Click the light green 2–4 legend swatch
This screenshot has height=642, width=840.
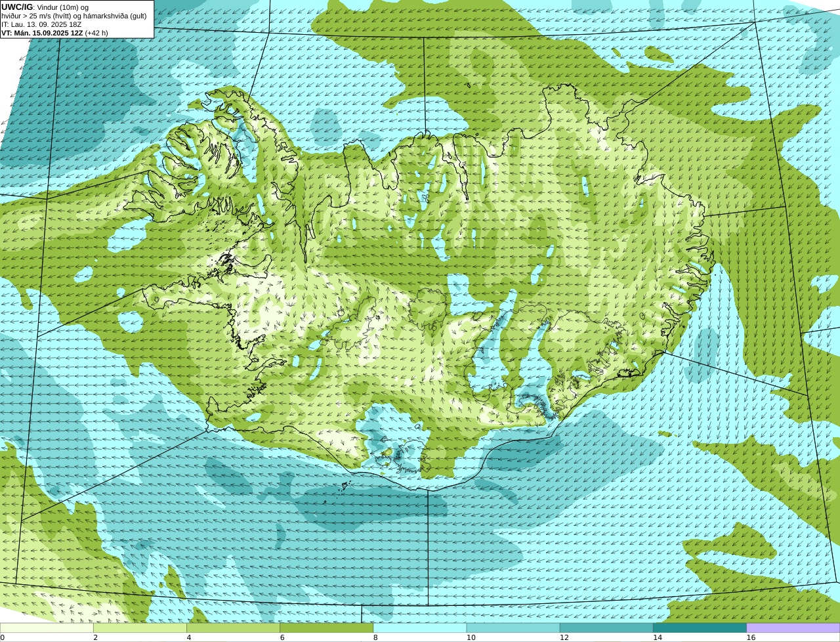pos(140,628)
